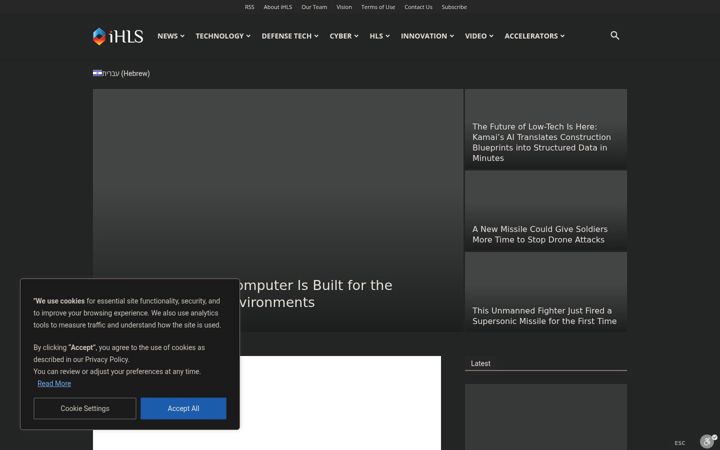Open the accessibility widget icon
The height and width of the screenshot is (450, 720).
click(x=709, y=441)
